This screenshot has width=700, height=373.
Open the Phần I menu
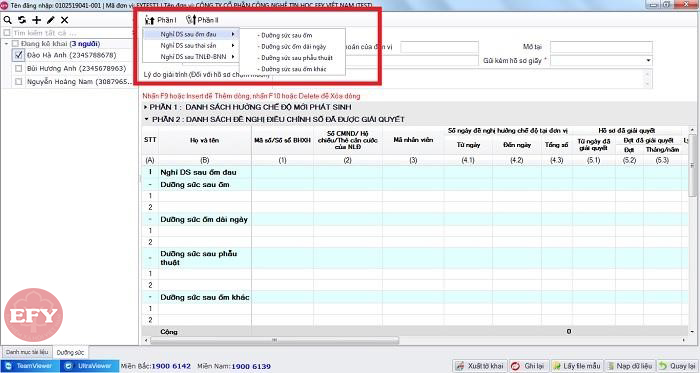pos(160,20)
